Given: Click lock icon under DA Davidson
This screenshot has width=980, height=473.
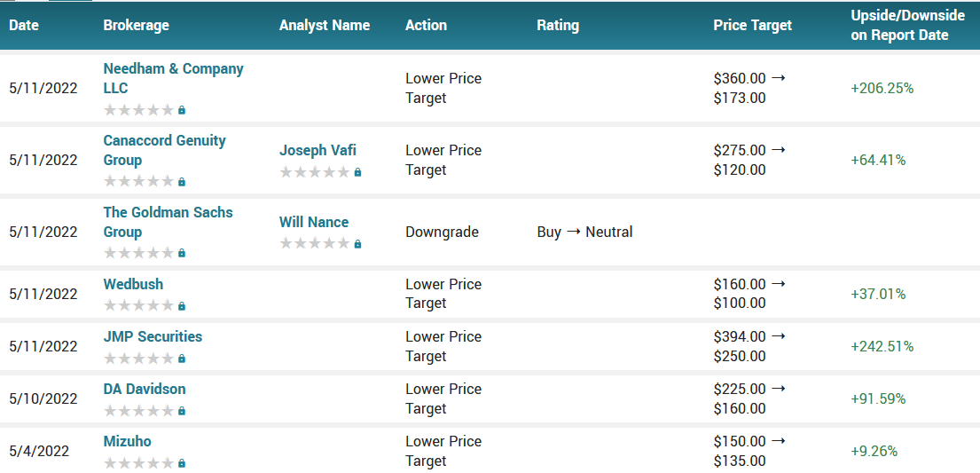Looking at the screenshot, I should tap(182, 411).
